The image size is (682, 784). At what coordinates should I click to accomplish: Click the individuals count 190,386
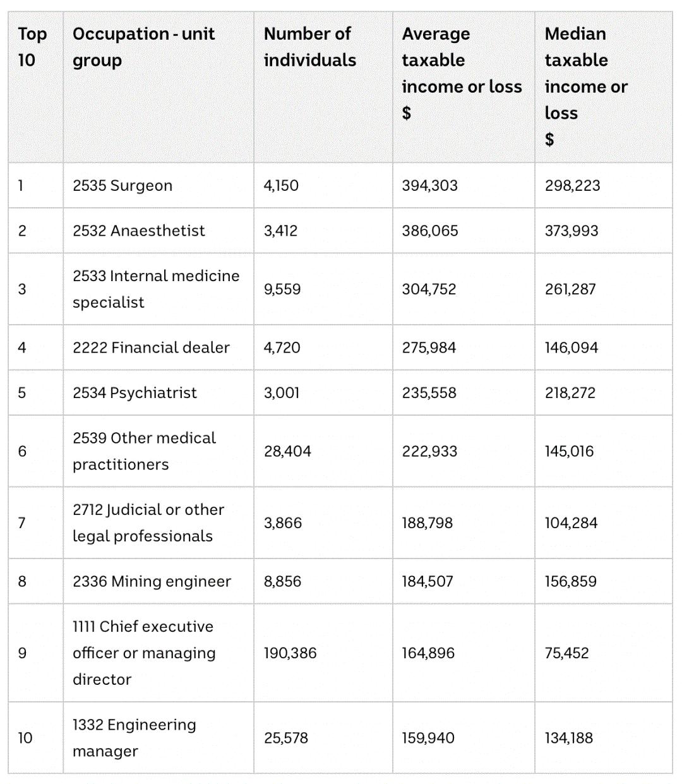click(x=290, y=653)
